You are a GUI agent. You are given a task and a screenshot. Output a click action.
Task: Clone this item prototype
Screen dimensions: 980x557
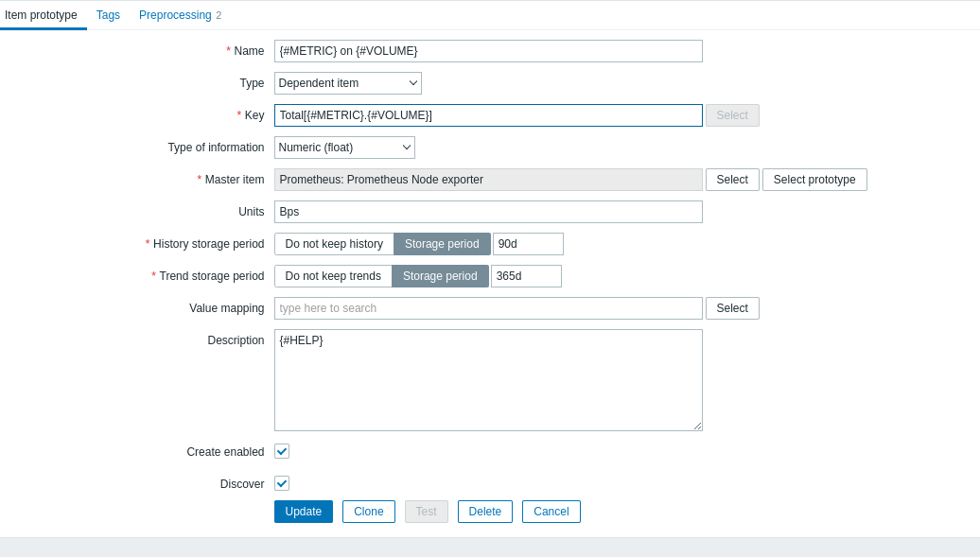tap(368, 511)
